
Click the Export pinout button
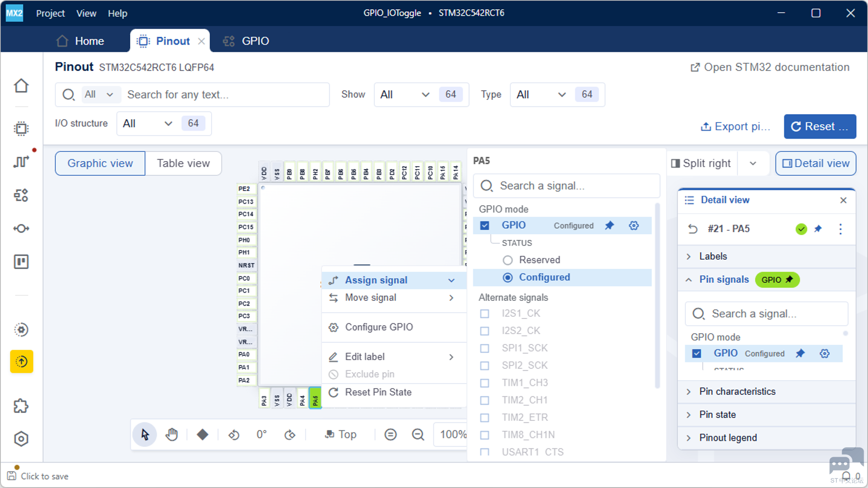coord(736,126)
